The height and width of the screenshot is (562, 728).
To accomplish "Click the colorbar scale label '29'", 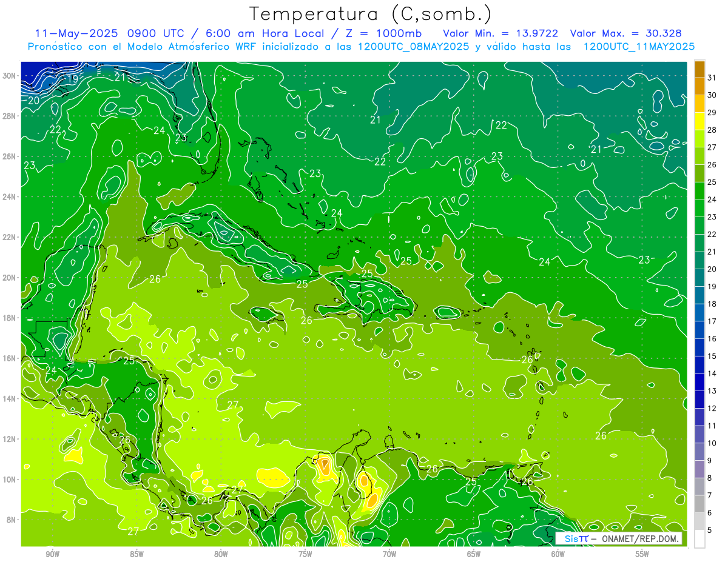I will (x=712, y=113).
